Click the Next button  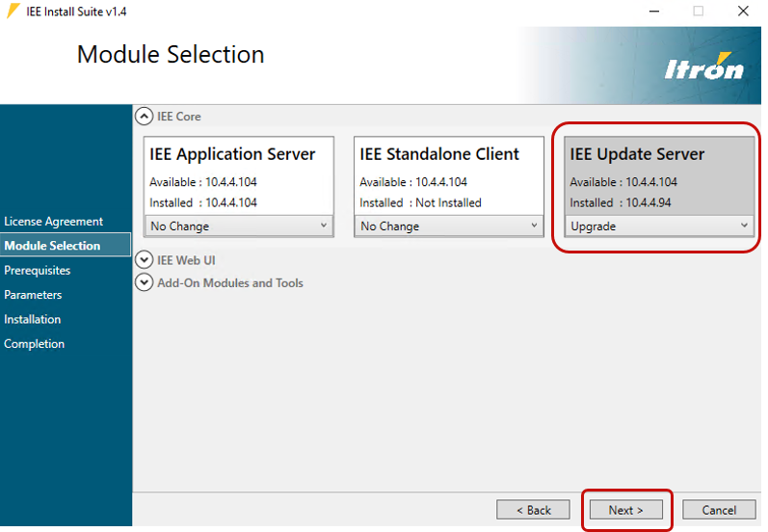[x=626, y=510]
